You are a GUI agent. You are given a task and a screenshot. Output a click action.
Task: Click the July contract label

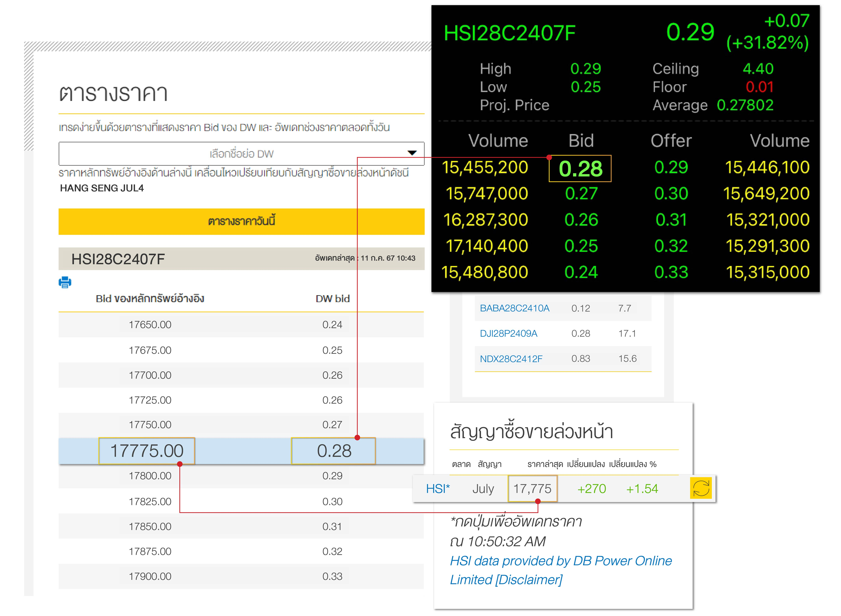[x=483, y=489]
